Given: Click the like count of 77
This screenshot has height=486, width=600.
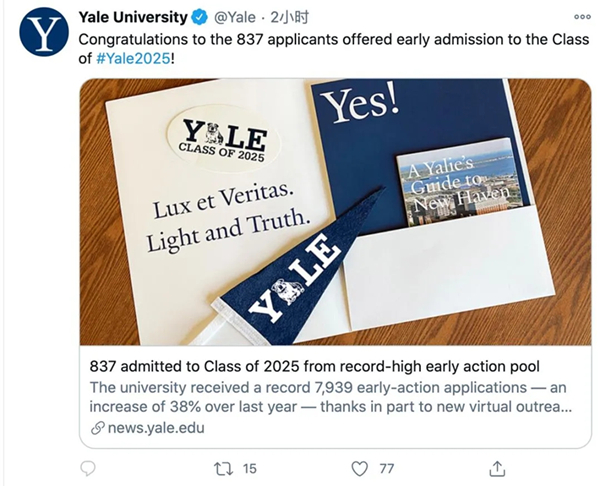Looking at the screenshot, I should (386, 468).
